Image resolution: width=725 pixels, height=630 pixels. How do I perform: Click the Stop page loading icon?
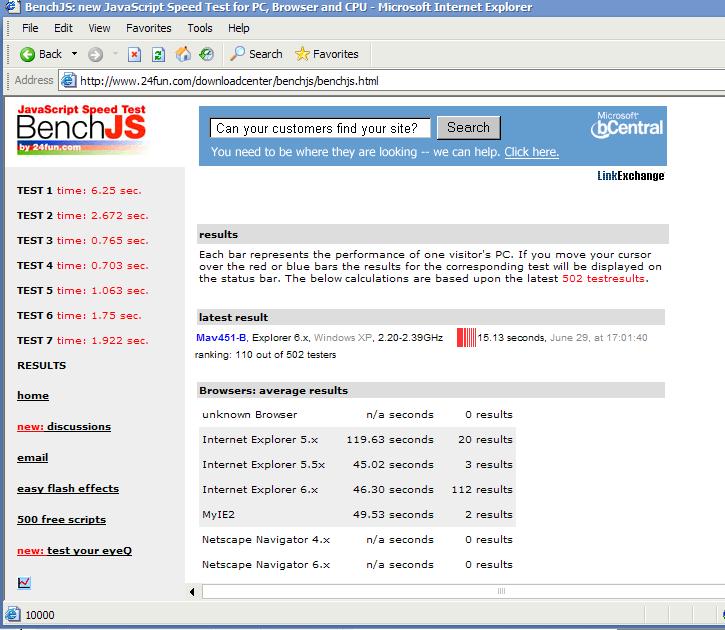click(134, 55)
